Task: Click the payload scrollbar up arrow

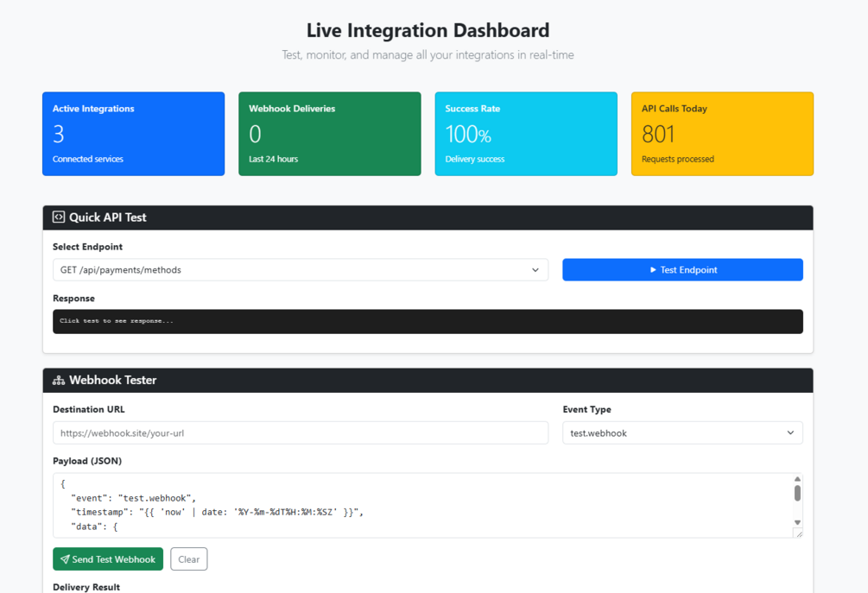Action: point(797,479)
